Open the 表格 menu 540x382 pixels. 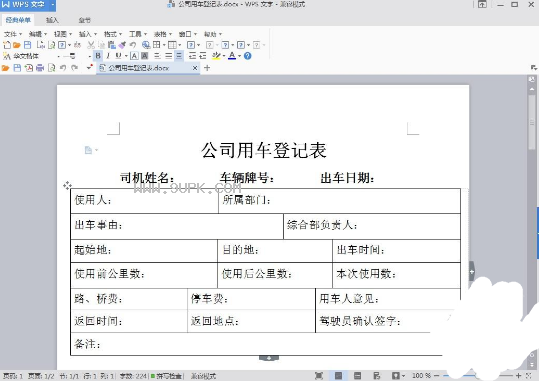163,34
